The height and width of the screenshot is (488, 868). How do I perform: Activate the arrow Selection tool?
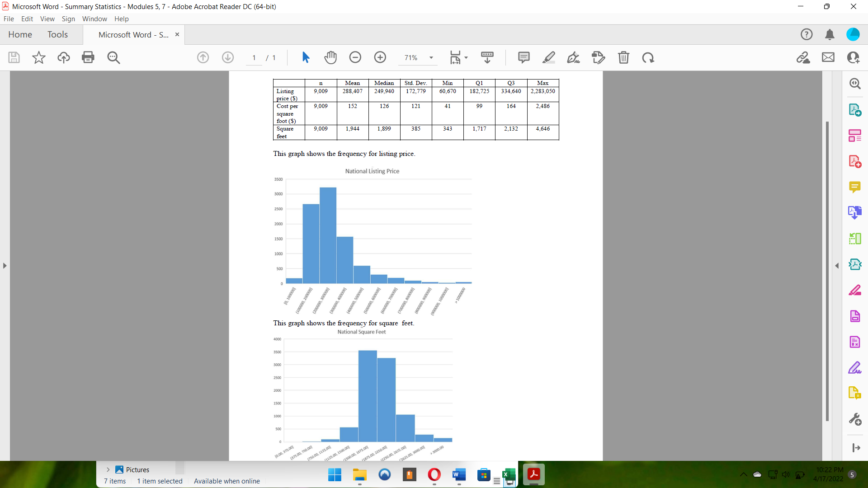pyautogui.click(x=306, y=57)
